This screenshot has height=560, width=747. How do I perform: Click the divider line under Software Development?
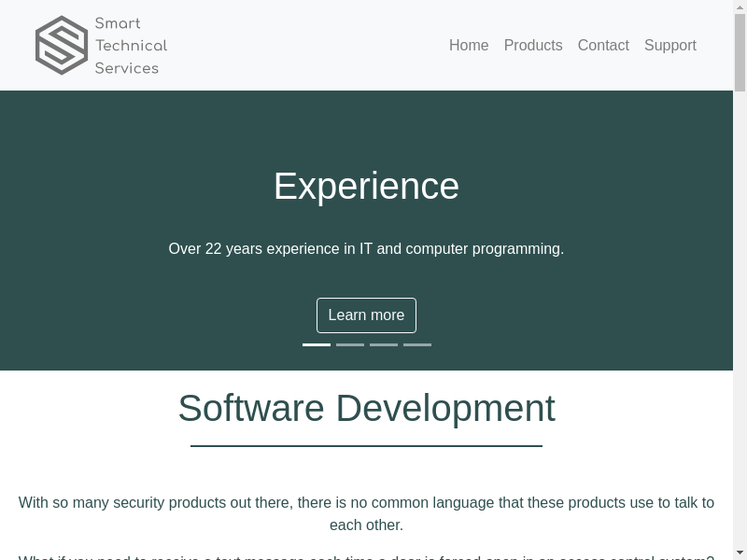coord(366,446)
